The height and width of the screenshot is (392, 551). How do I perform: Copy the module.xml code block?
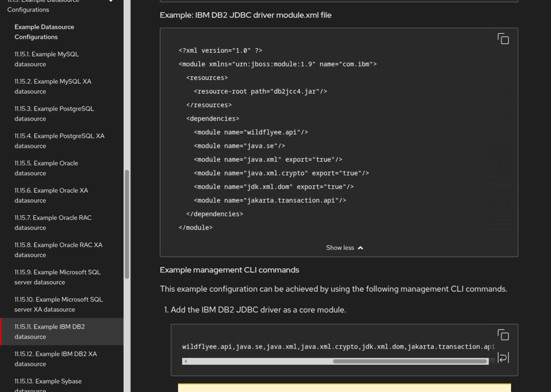tap(503, 39)
